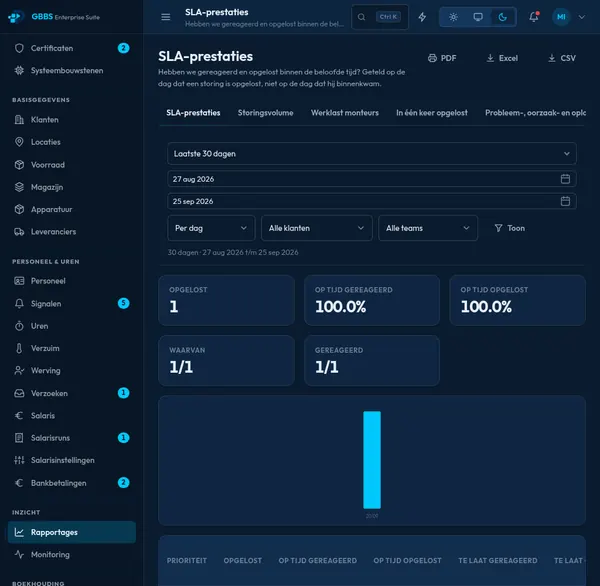Click the GBBS logo
The height and width of the screenshot is (586, 600).
[15, 17]
